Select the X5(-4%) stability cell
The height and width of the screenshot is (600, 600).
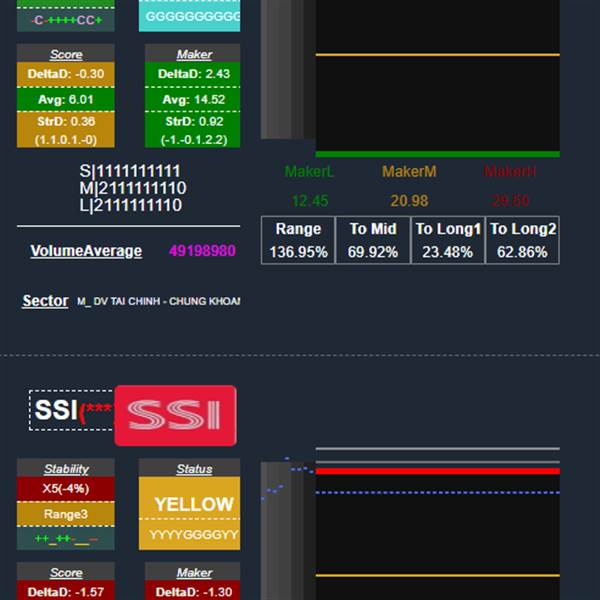pyautogui.click(x=66, y=489)
